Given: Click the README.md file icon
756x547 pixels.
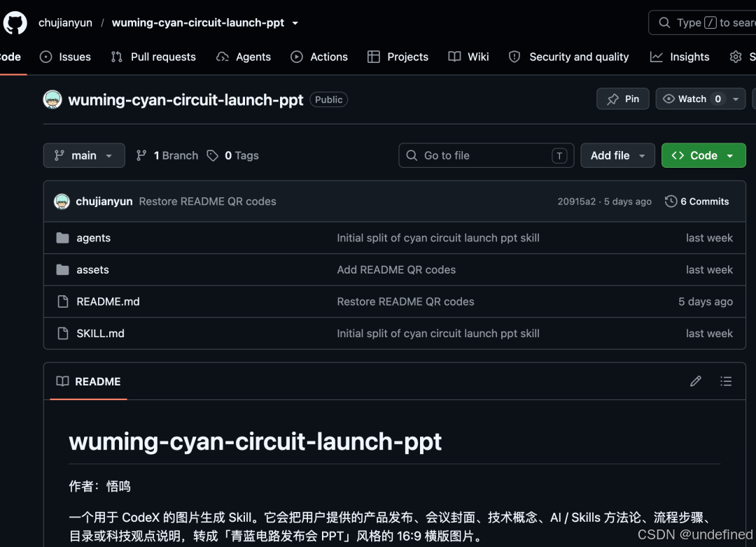Looking at the screenshot, I should click(x=63, y=301).
